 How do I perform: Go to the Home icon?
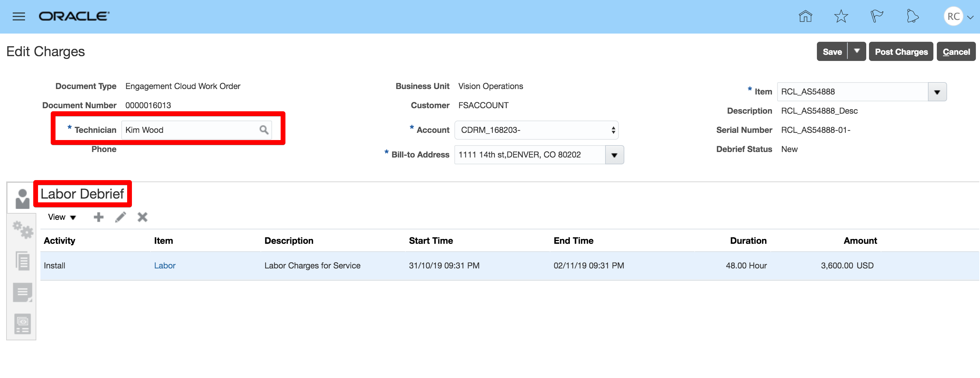[805, 16]
